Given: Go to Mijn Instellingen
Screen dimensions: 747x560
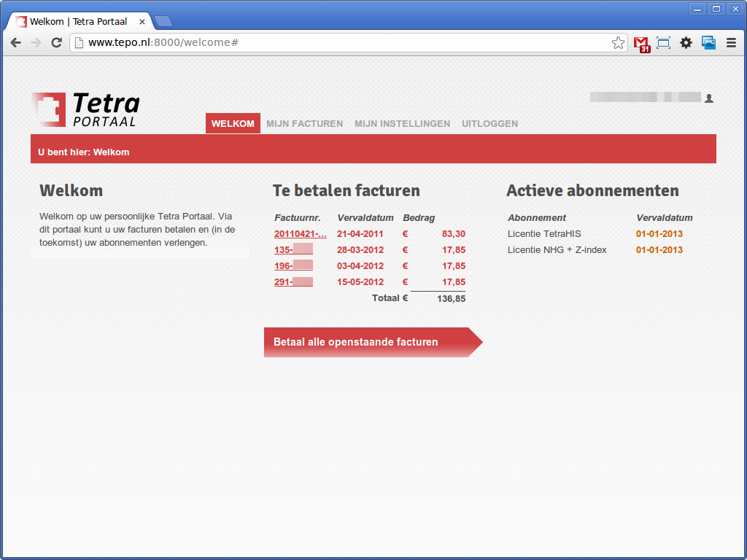Looking at the screenshot, I should coord(402,124).
